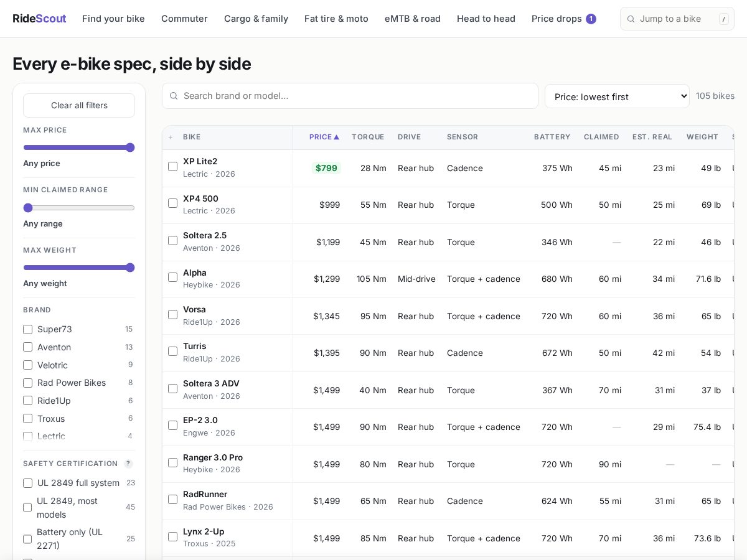The image size is (747, 560).
Task: Select the Ranger 3.0 Pro row checkbox
Action: tap(172, 463)
